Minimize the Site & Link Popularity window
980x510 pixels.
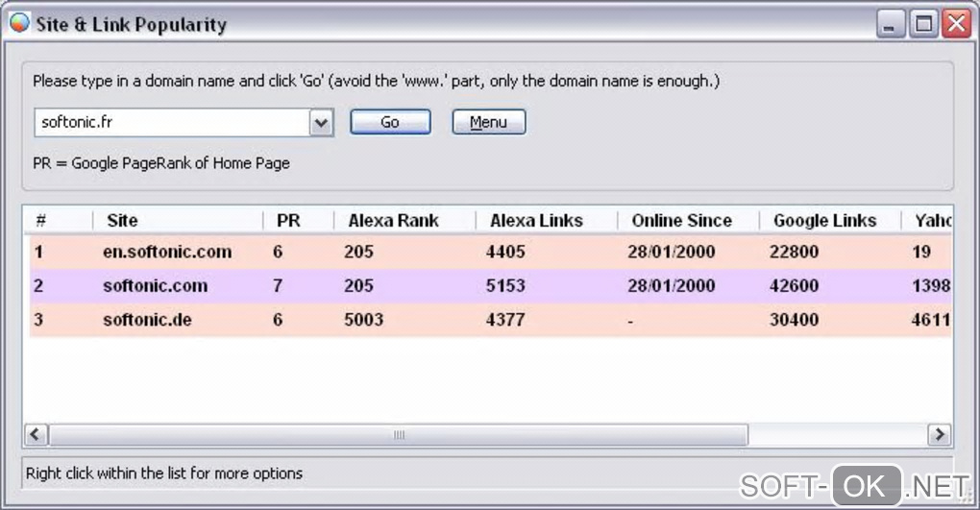pos(890,24)
